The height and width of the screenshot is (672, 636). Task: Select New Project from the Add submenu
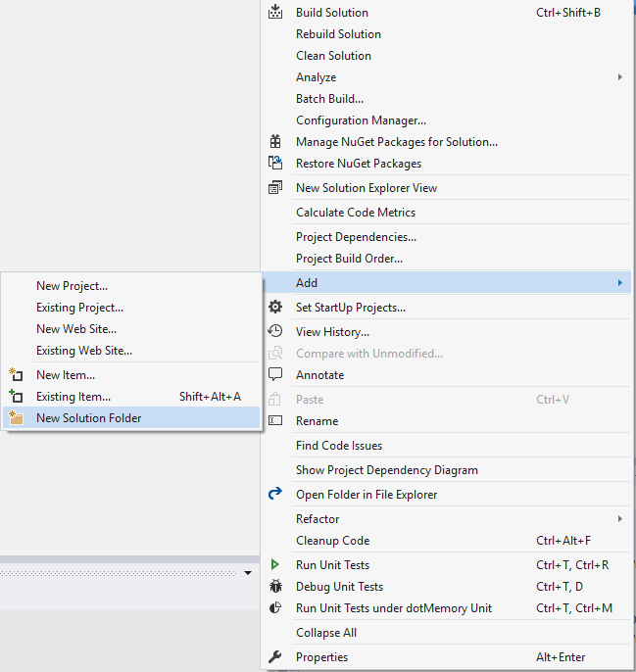pos(73,286)
